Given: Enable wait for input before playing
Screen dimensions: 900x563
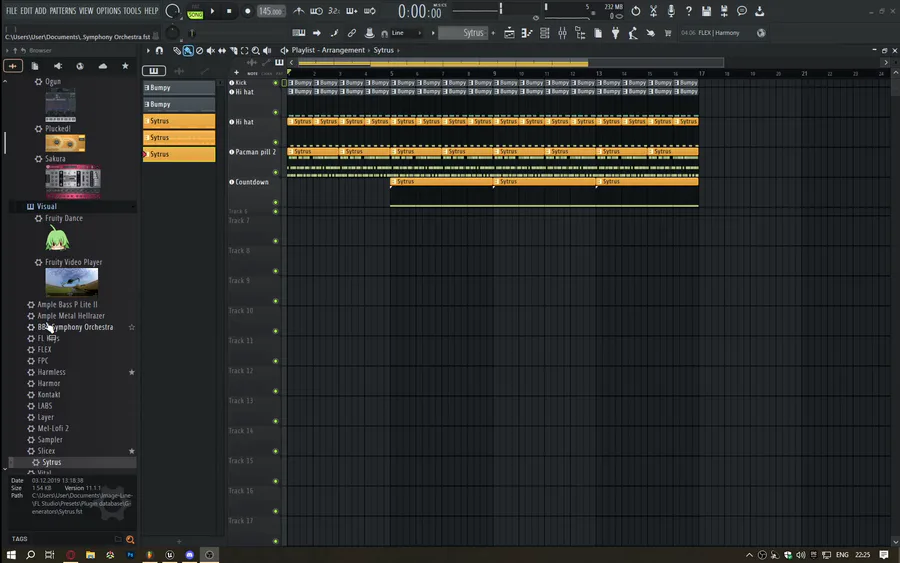Looking at the screenshot, I should 316,11.
